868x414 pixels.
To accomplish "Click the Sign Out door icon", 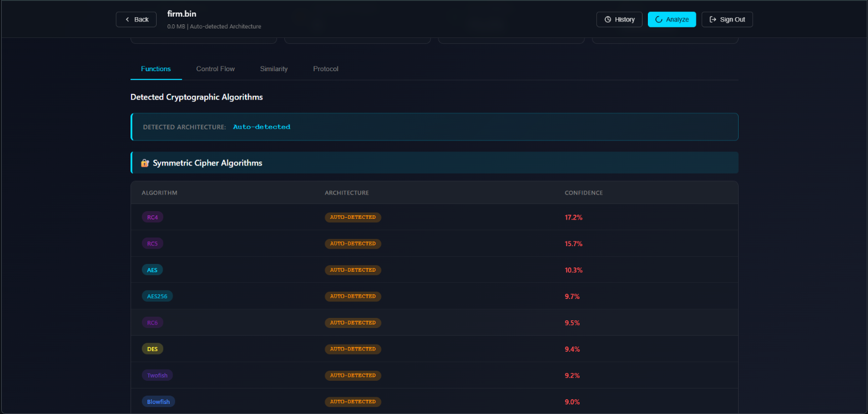I will click(713, 20).
